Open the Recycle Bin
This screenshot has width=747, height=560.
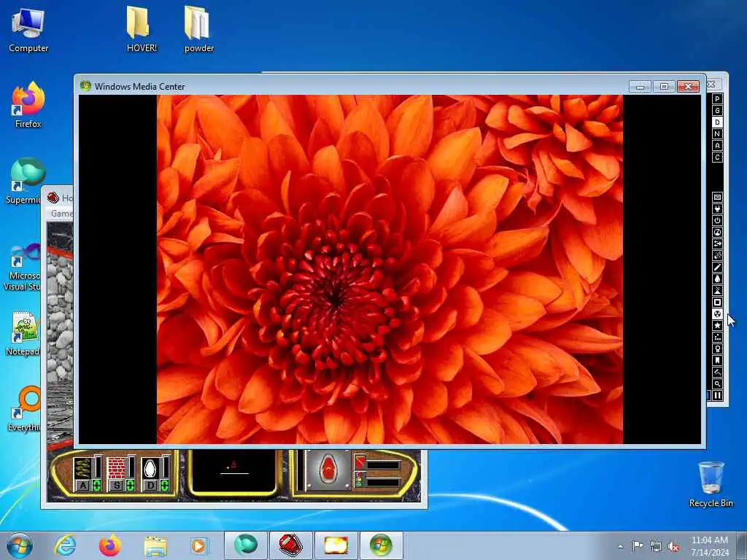pyautogui.click(x=711, y=484)
